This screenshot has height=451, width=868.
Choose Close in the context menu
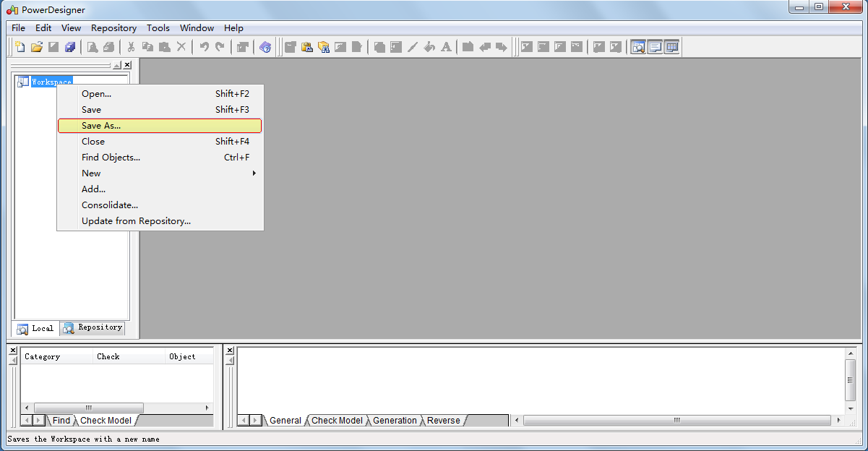(x=160, y=142)
